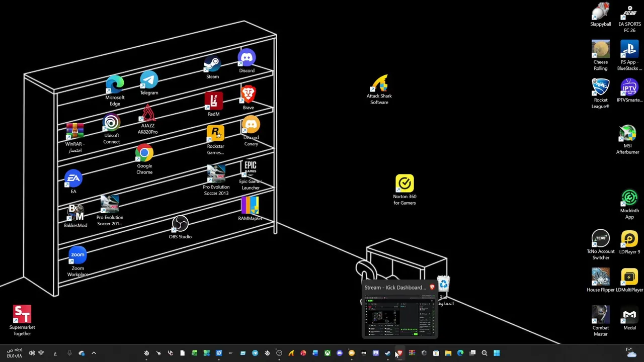
Task: Click the WinRAR icon in the taskbar
Action: (x=412, y=353)
